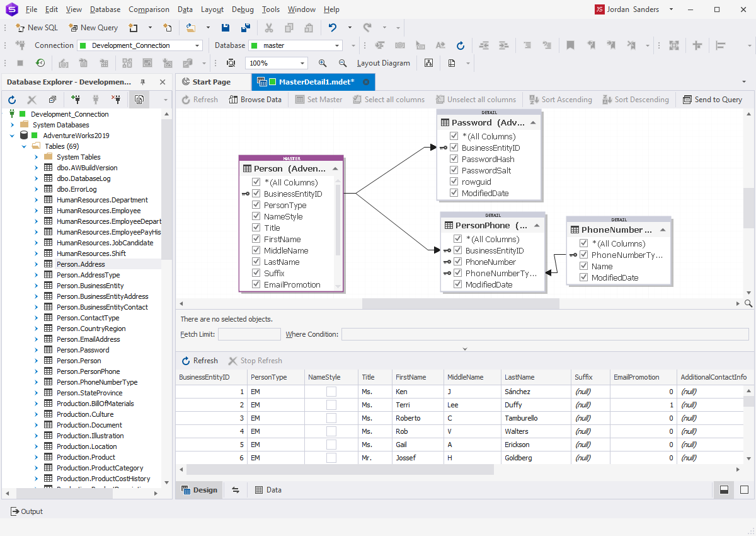Screen dimensions: 756x536
Task: Switch to the Start Page tab
Action: coord(211,82)
